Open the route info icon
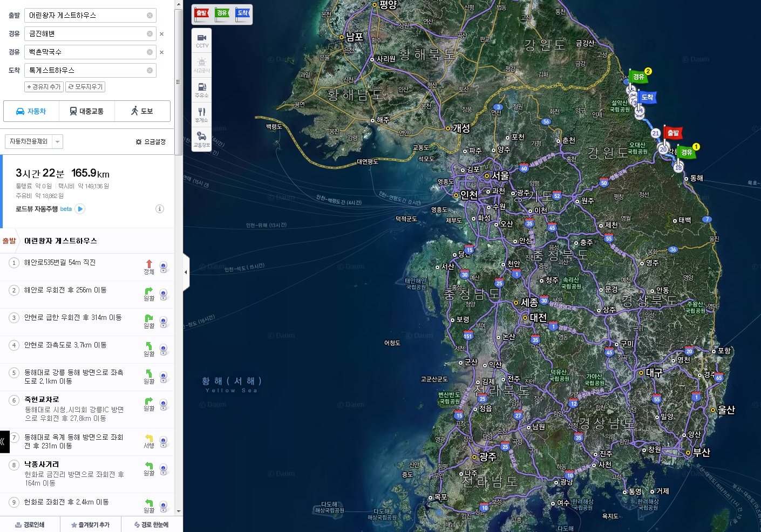Screen dimensions: 761x532 click(160, 209)
